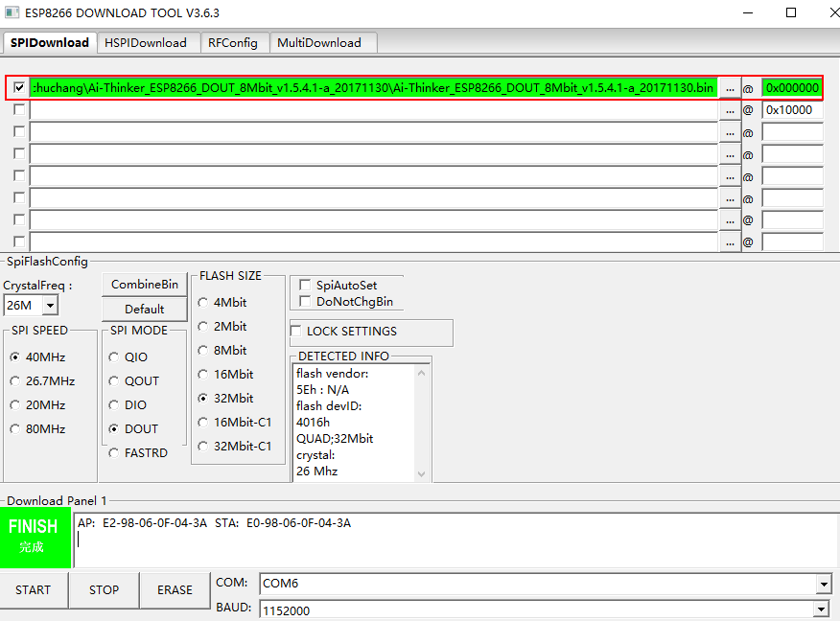Minimize the ESP8266 Download Tool window
The width and height of the screenshot is (840, 621).
[748, 12]
